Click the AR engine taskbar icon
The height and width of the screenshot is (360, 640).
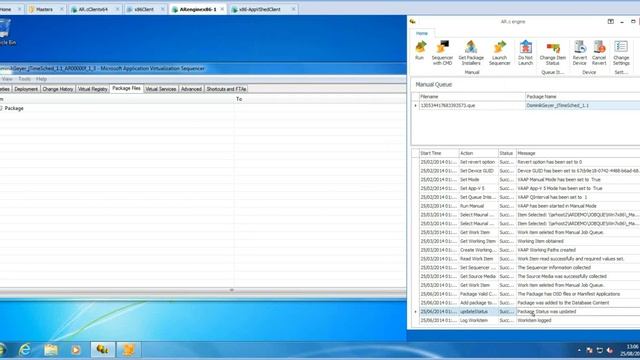pyautogui.click(x=102, y=350)
